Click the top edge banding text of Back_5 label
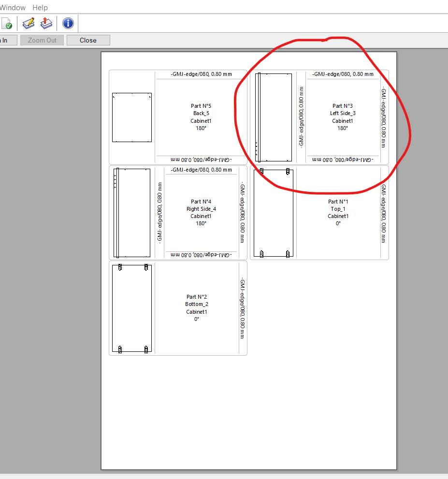448x479 pixels. tap(201, 74)
